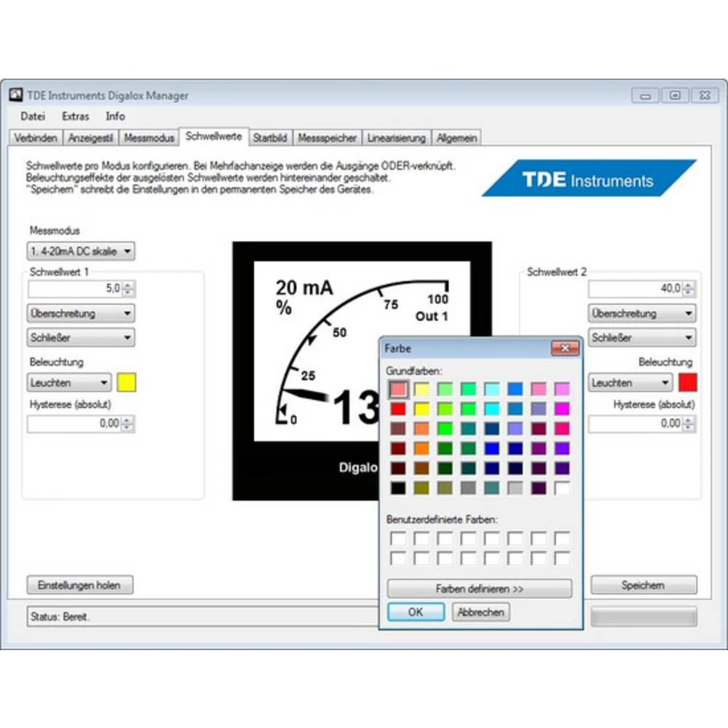The width and height of the screenshot is (728, 728).
Task: Confirm color selection with OK
Action: (416, 612)
